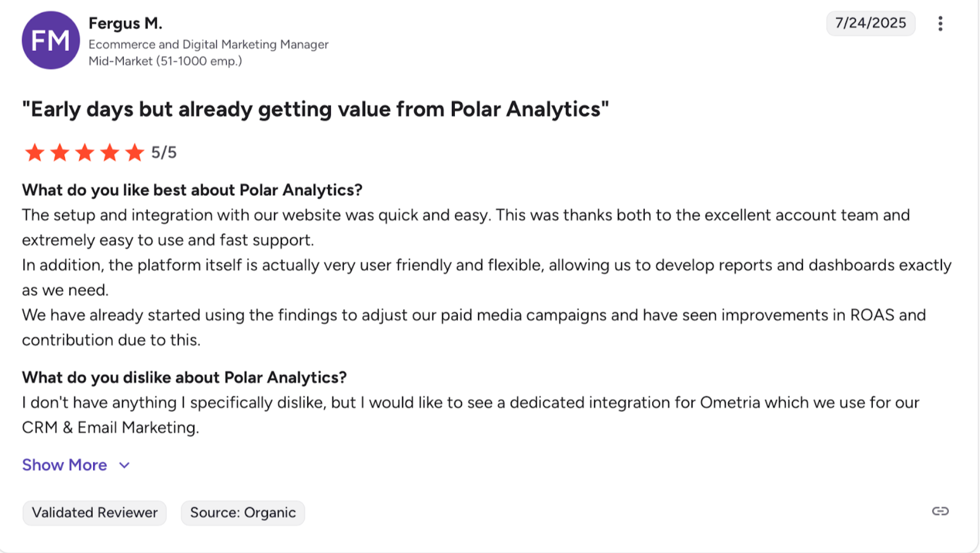Click the Ecommerce and Digital Marketing Manager title
The height and width of the screenshot is (553, 980).
208,45
